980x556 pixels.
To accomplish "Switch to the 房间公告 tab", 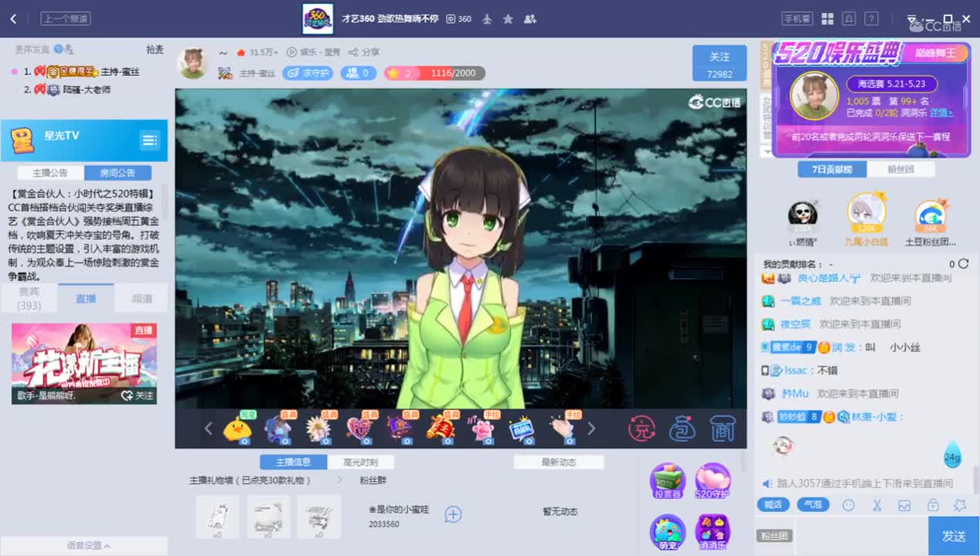I will pyautogui.click(x=117, y=173).
